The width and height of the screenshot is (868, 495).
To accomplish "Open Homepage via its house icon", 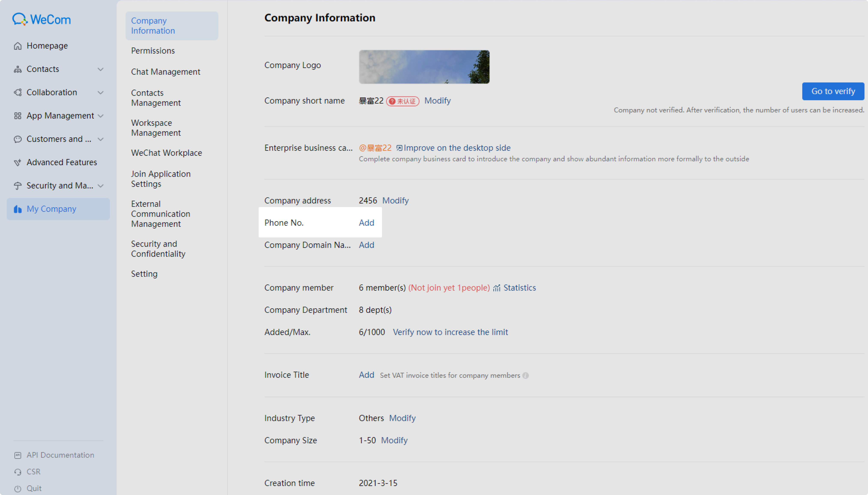I will point(18,46).
